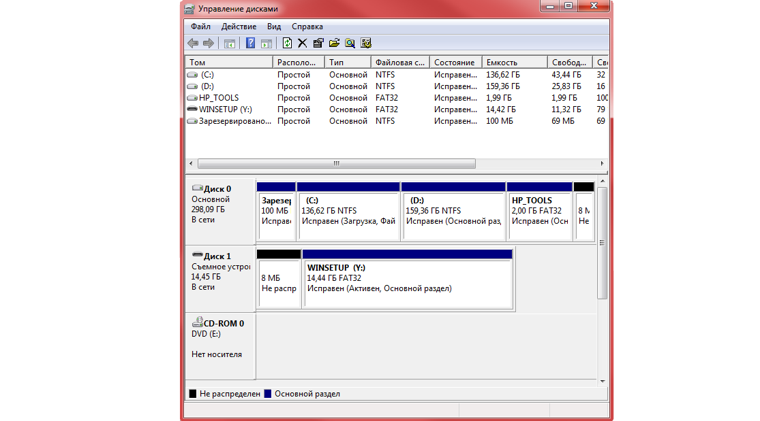Click the 14,42 ГБ capacity cell

pos(501,109)
